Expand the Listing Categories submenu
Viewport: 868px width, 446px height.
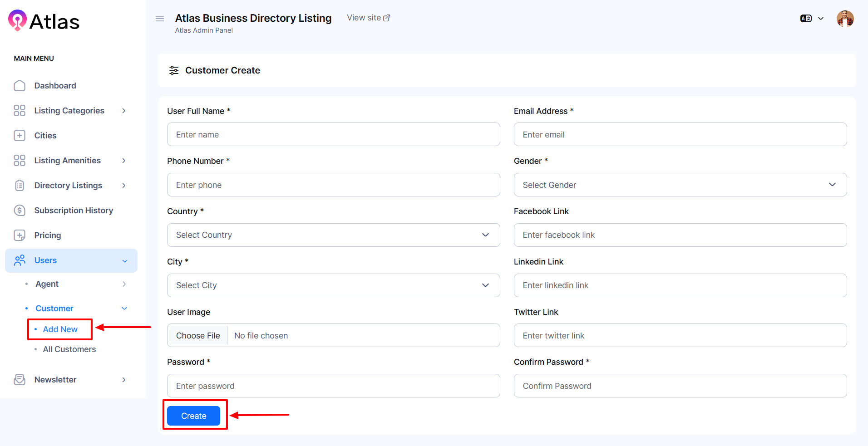(123, 111)
